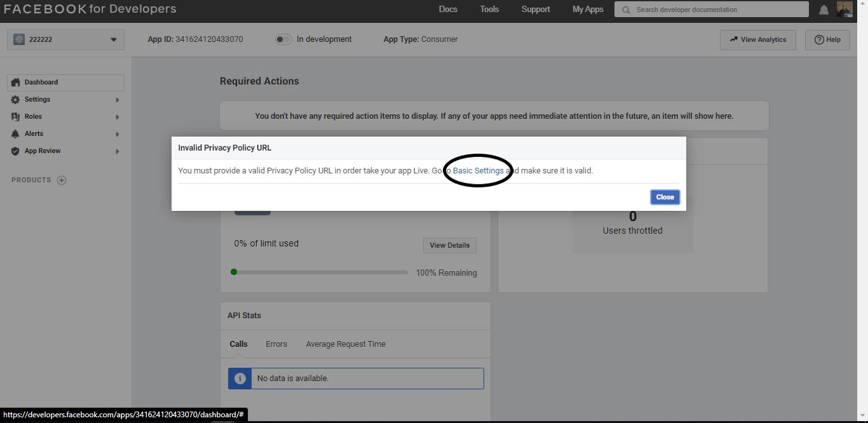The height and width of the screenshot is (423, 868).
Task: Expand the Settings submenu arrow
Action: (118, 100)
